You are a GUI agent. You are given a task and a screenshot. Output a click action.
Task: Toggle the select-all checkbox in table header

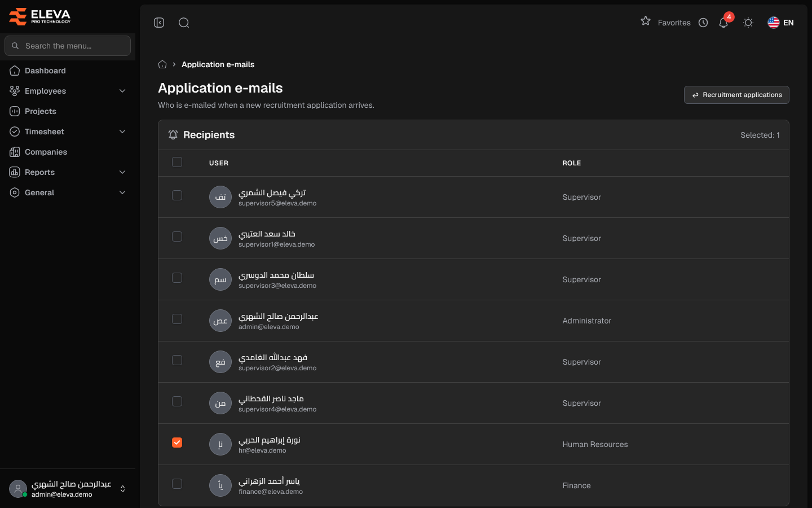(x=177, y=162)
